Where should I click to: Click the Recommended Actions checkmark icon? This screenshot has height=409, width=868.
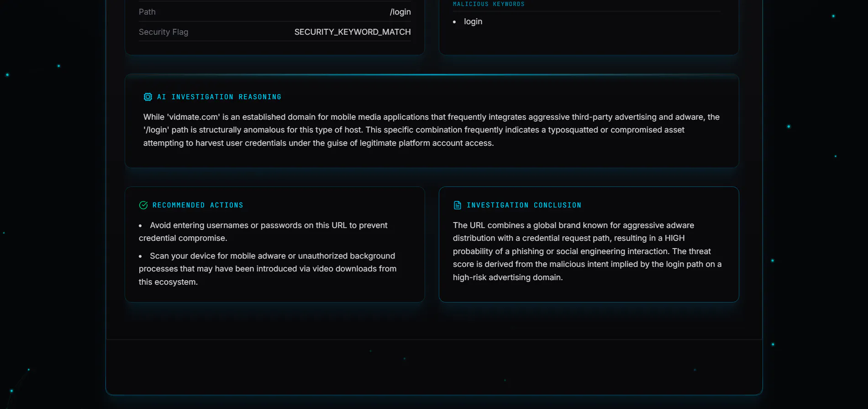tap(143, 205)
